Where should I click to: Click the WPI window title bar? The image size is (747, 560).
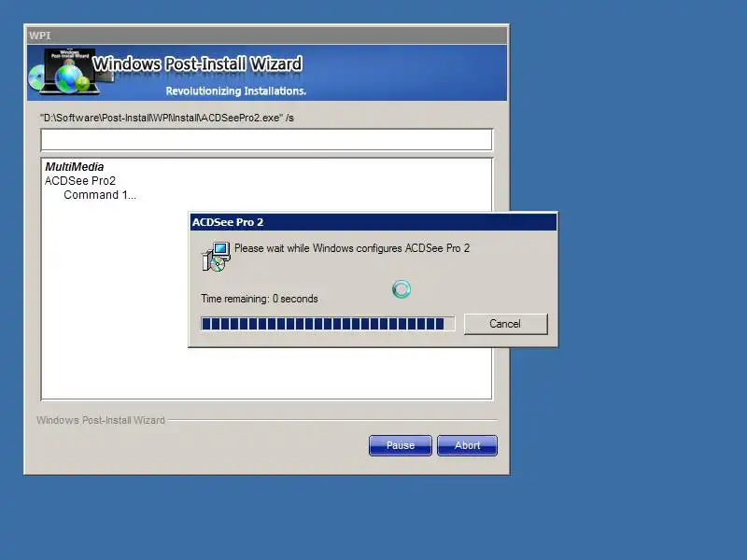266,35
